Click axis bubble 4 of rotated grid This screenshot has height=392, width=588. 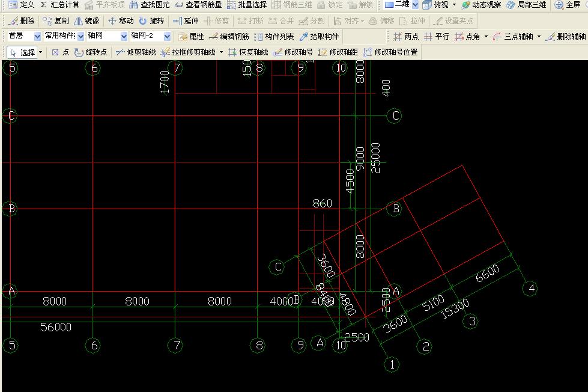531,288
